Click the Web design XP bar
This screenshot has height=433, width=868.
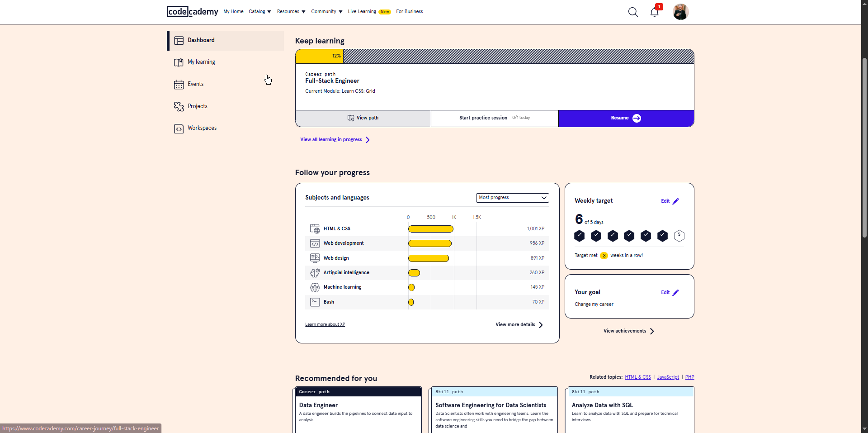point(429,258)
